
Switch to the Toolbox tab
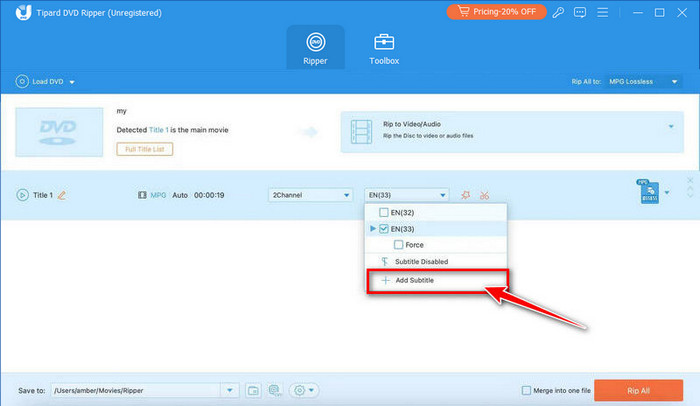click(x=384, y=48)
